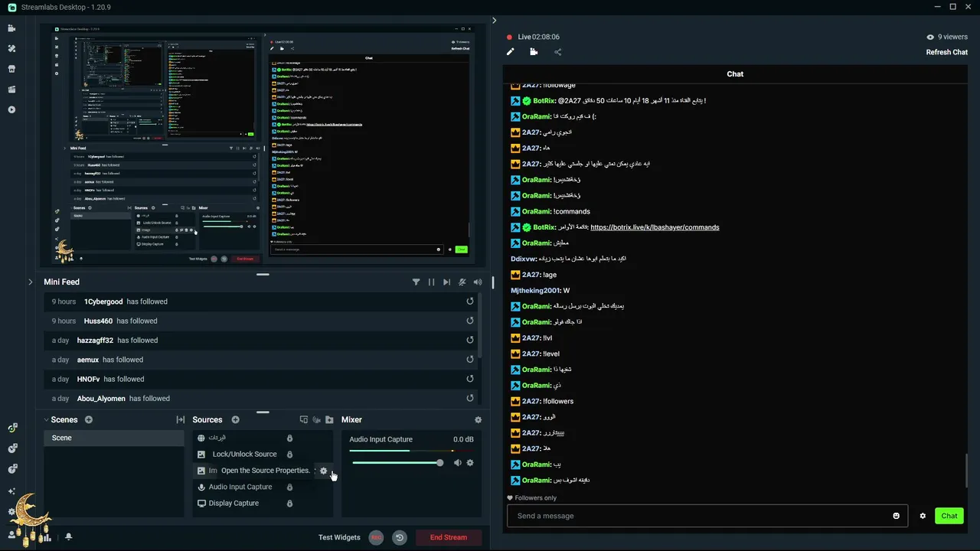Open the Editor tab in left sidebar
980x551 pixels.
(x=11, y=28)
